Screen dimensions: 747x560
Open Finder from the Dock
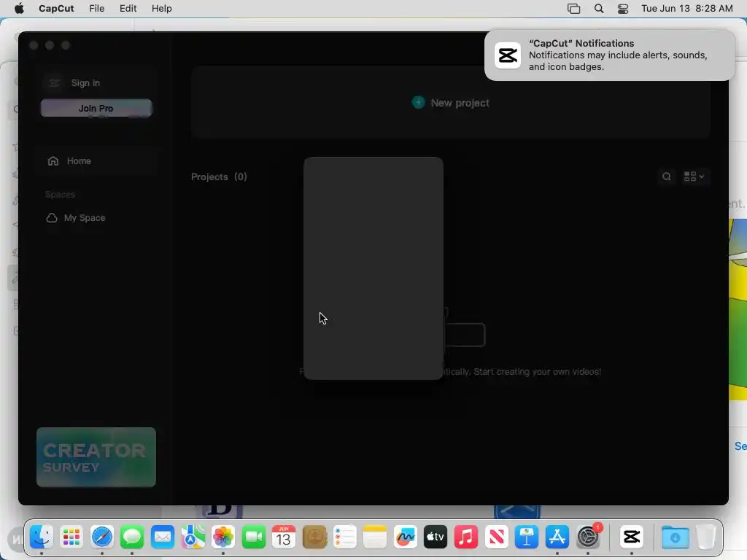pyautogui.click(x=42, y=537)
